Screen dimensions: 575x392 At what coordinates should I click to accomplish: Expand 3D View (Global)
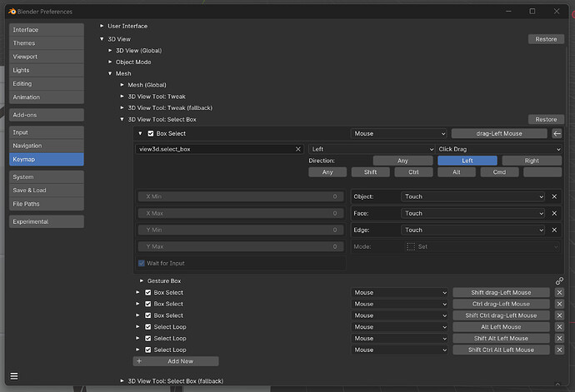point(110,51)
